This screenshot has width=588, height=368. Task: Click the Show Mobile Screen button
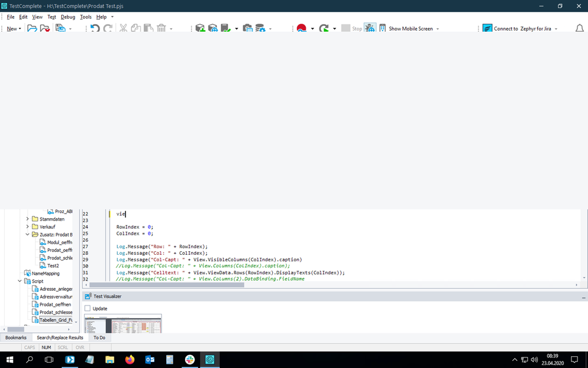(410, 28)
